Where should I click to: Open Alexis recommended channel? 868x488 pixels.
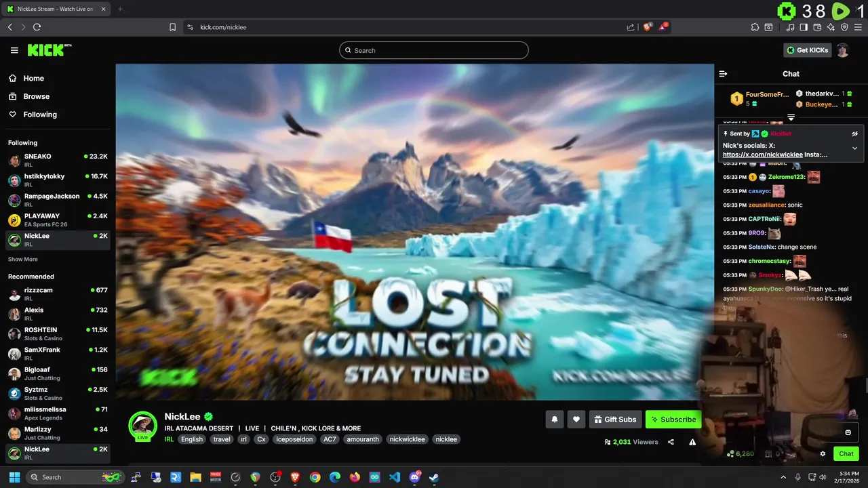(58, 314)
